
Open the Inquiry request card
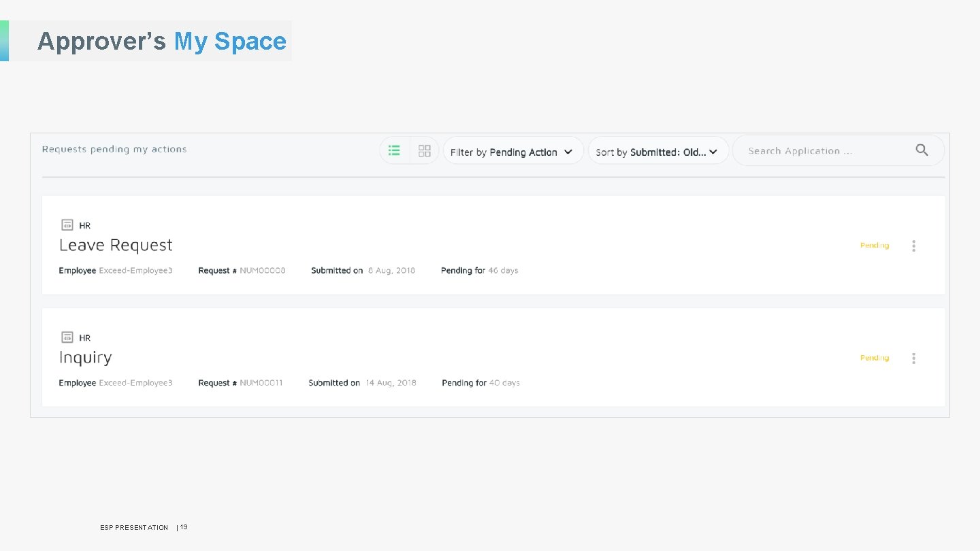[85, 357]
